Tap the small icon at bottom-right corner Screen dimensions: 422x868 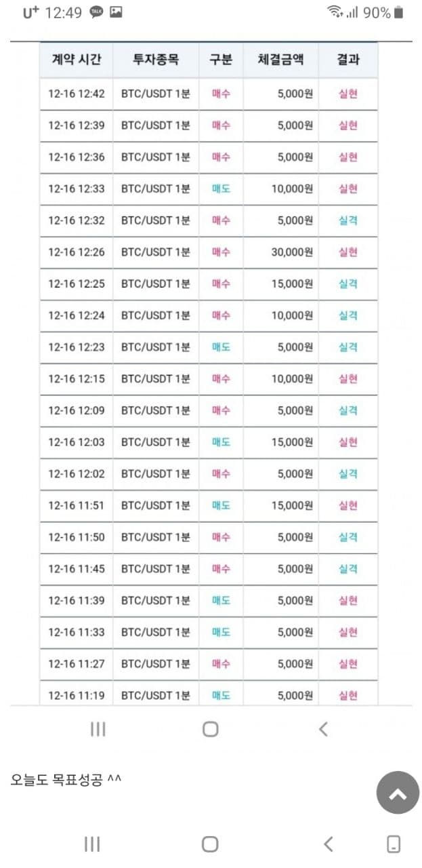pyautogui.click(x=394, y=844)
